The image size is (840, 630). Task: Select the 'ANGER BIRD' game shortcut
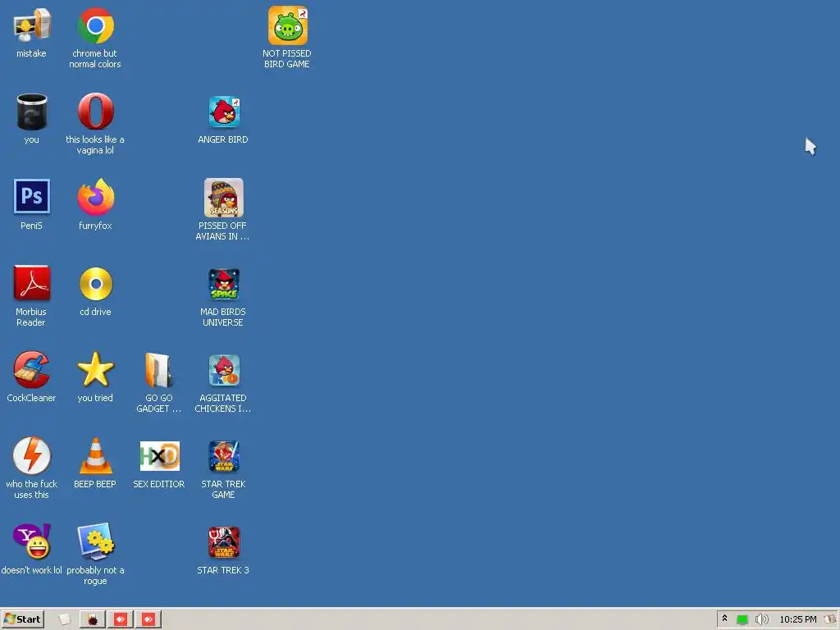(x=224, y=112)
